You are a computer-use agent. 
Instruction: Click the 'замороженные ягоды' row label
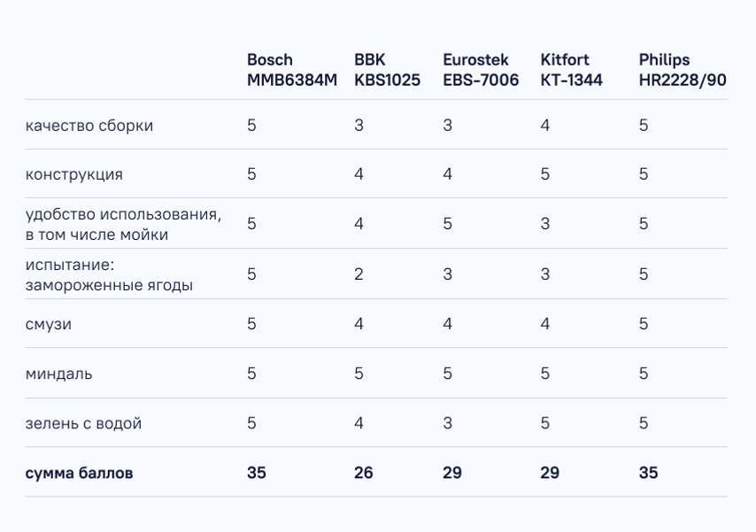click(109, 284)
